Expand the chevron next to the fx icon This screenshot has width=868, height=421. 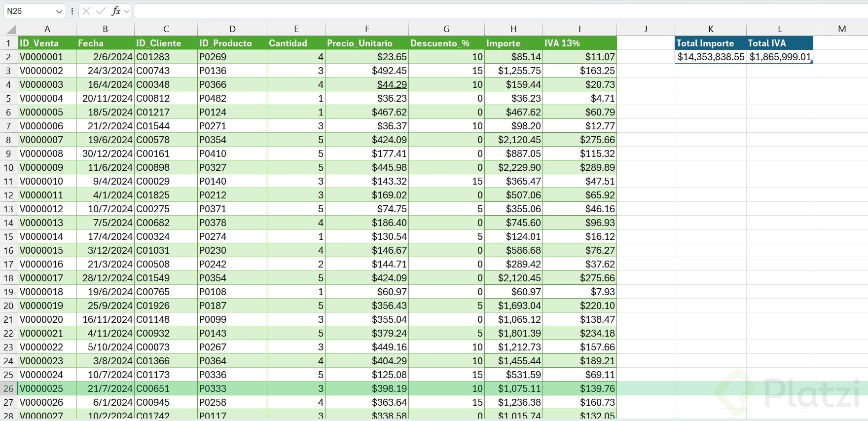(127, 11)
